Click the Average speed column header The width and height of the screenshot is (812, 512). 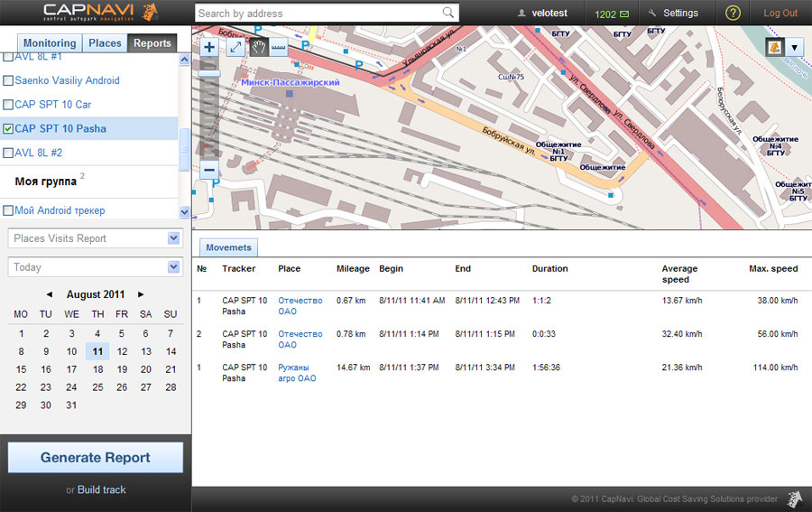click(679, 275)
